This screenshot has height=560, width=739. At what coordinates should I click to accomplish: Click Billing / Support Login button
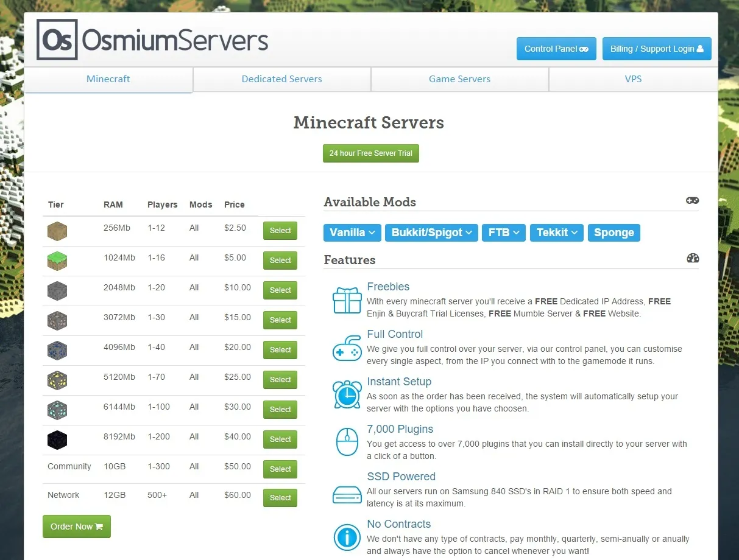(x=657, y=49)
